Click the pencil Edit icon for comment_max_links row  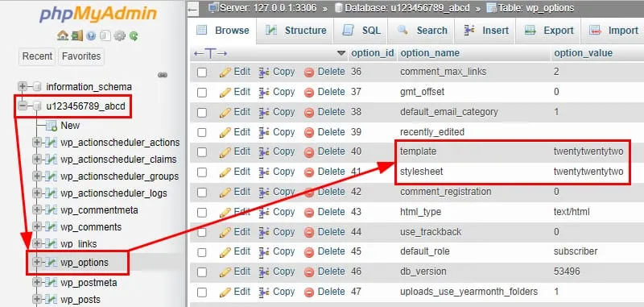(225, 73)
